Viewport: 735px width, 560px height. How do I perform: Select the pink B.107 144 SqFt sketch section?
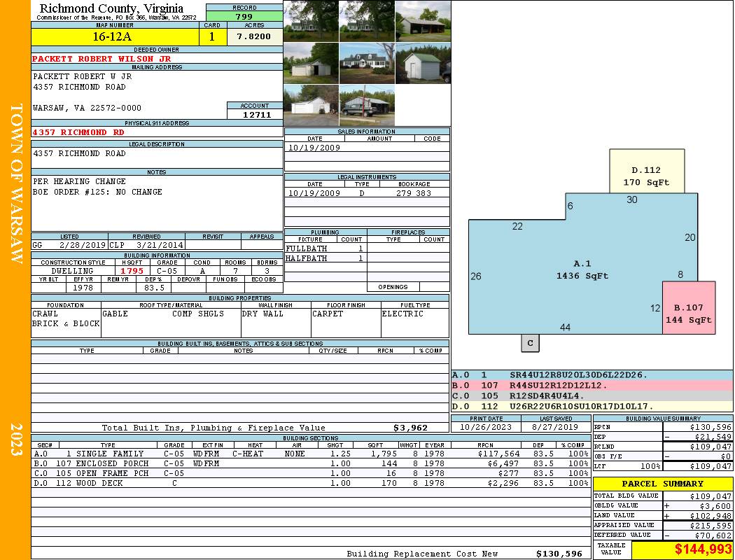[689, 308]
